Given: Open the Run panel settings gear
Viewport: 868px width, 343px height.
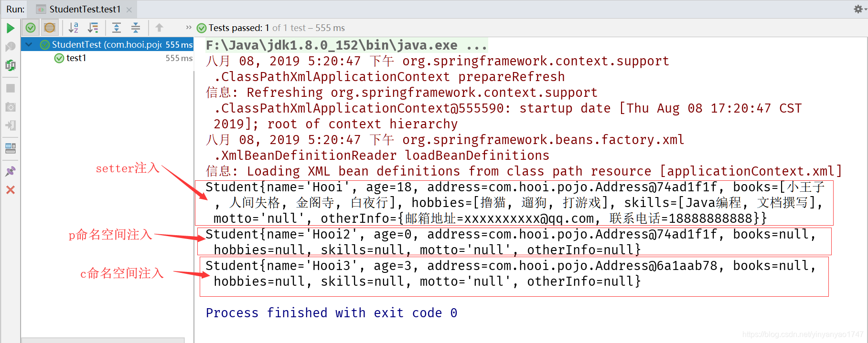Looking at the screenshot, I should [858, 9].
